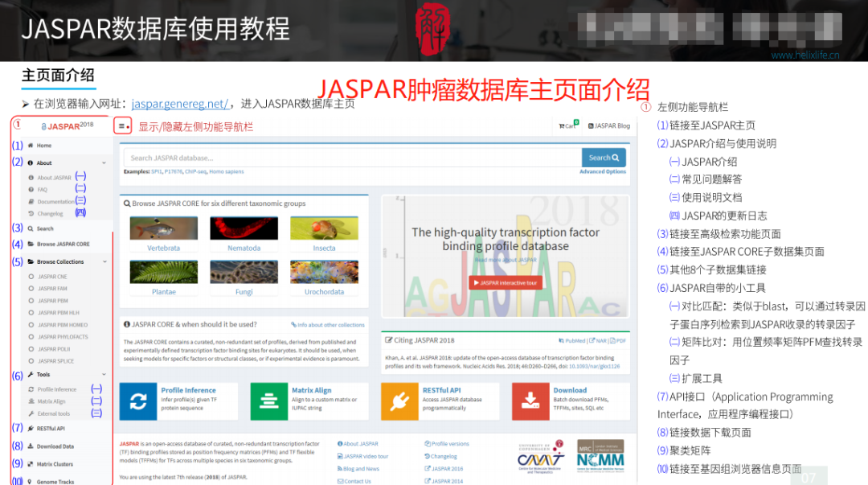Viewport: 868px width, 485px height.
Task: Select the Insecta thumbnail image
Action: coord(325,228)
